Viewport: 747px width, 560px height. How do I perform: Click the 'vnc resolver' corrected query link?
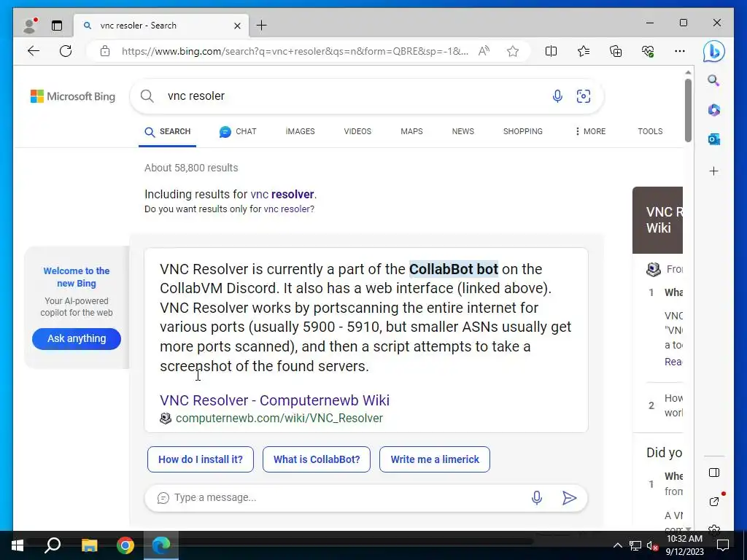coord(282,194)
